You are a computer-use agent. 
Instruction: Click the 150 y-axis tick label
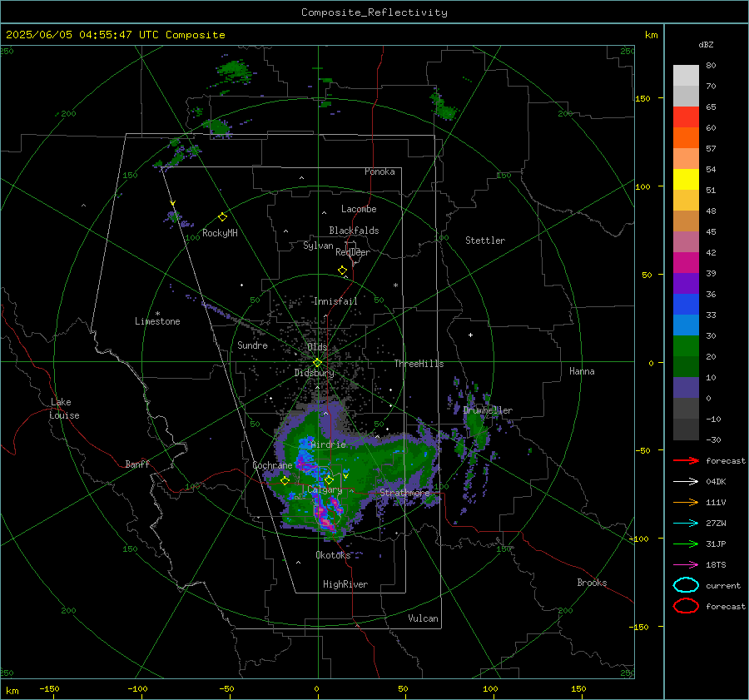point(643,98)
